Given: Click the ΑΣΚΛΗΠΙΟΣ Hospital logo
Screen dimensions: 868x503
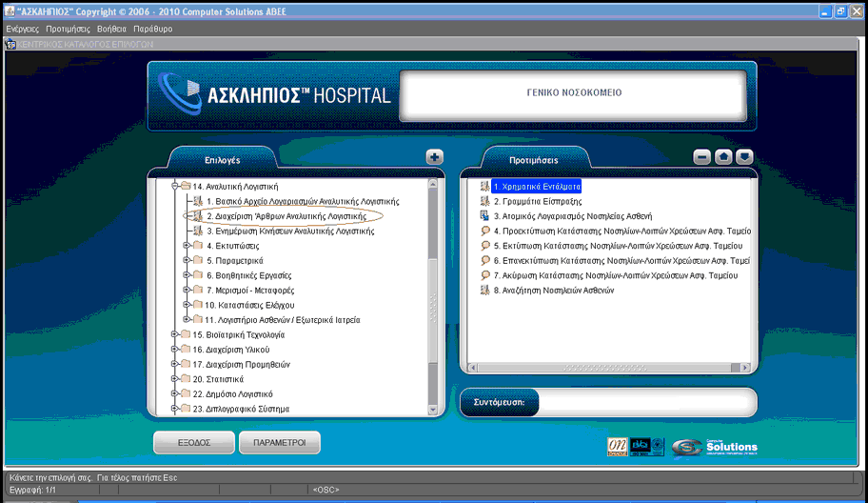Looking at the screenshot, I should pos(274,94).
